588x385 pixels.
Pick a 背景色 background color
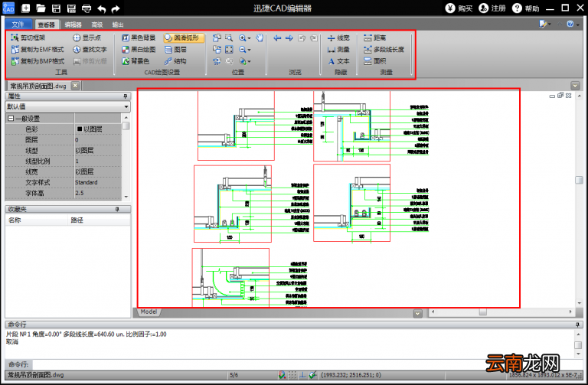click(x=136, y=61)
